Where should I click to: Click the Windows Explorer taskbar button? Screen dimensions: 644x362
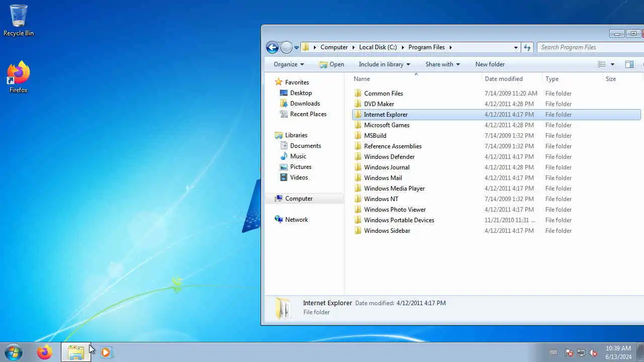click(76, 352)
